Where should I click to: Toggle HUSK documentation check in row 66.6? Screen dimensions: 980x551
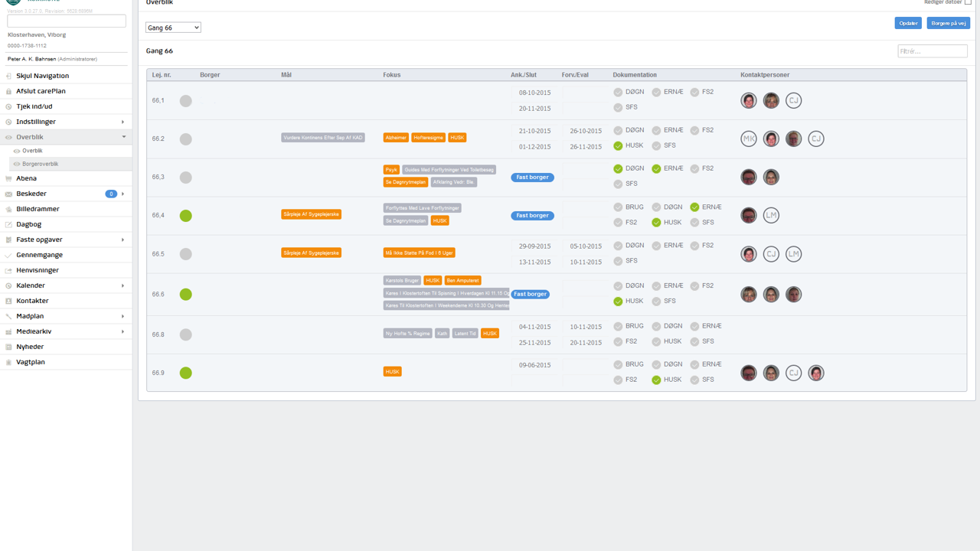[618, 302]
